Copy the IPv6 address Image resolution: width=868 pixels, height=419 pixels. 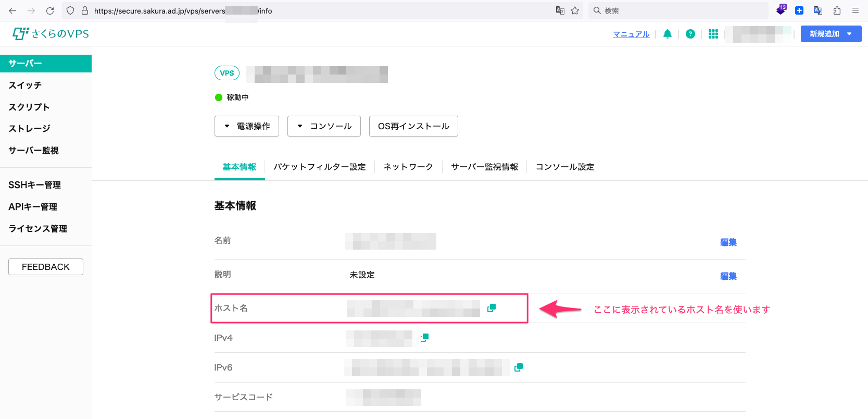[x=518, y=367]
